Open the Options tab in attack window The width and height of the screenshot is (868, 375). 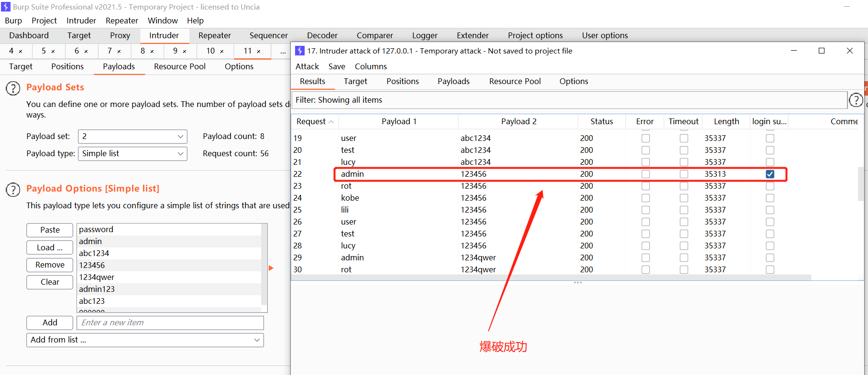coord(574,81)
